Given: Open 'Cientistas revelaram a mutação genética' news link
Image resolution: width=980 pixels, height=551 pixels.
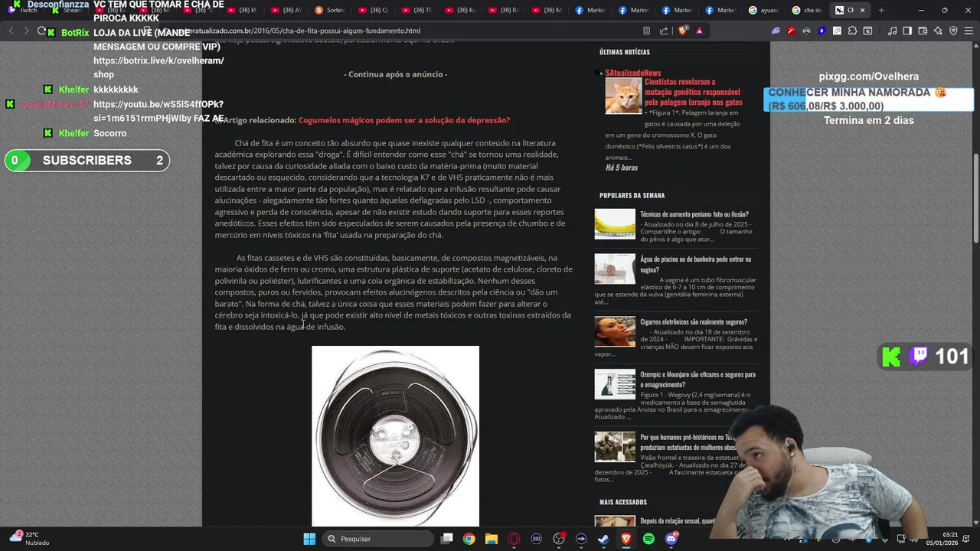Looking at the screenshot, I should coord(694,92).
